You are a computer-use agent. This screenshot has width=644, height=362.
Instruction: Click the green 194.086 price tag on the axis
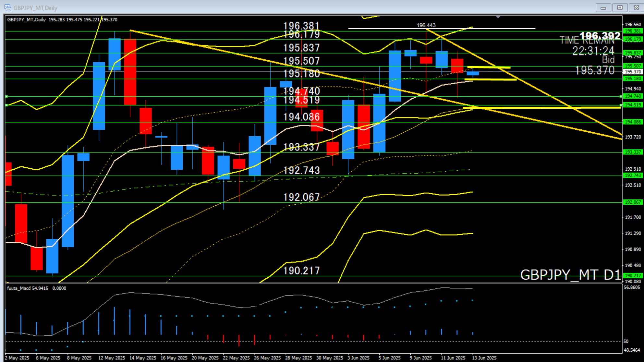pos(633,122)
